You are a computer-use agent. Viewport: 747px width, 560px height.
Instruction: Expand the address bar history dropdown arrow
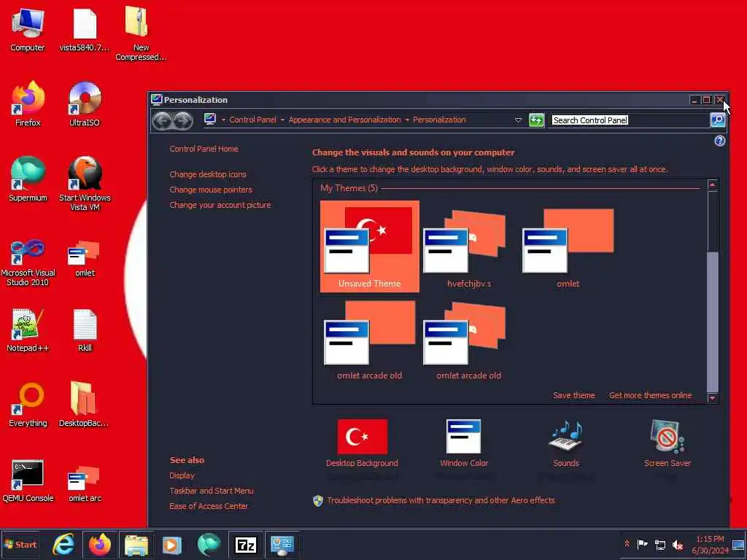tap(518, 120)
